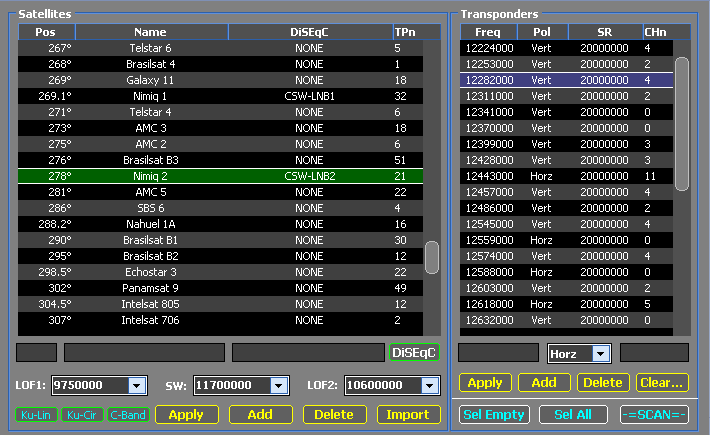Click the satellites list scrollbar thumb

(432, 258)
